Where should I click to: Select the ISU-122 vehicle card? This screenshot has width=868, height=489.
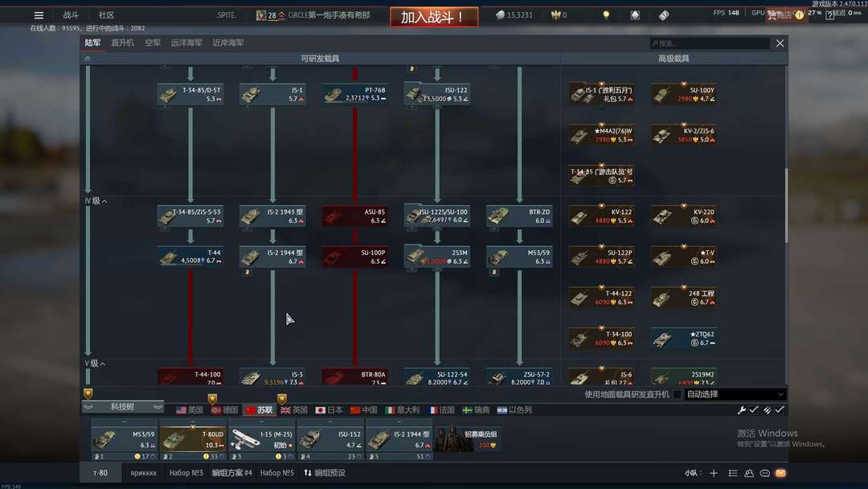[x=436, y=94]
